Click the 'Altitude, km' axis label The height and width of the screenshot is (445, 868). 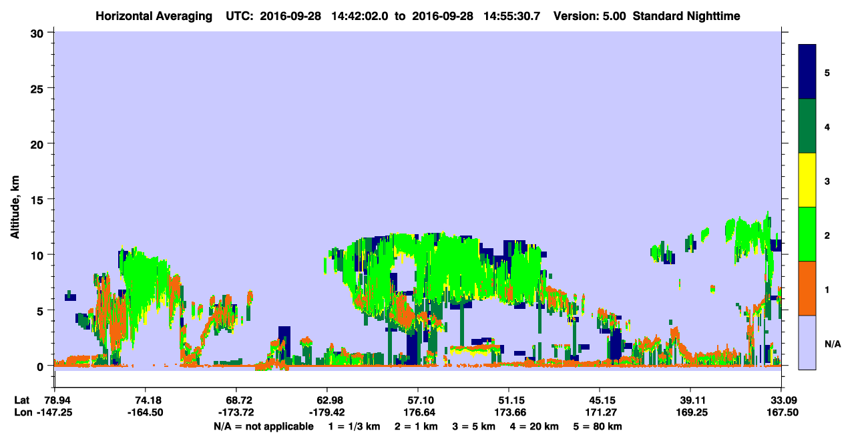15,209
